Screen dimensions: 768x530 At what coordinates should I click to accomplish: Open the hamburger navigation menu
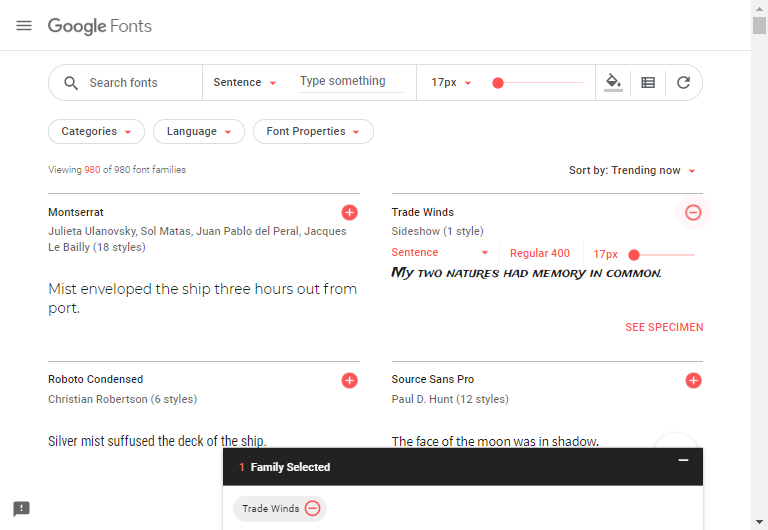coord(24,25)
